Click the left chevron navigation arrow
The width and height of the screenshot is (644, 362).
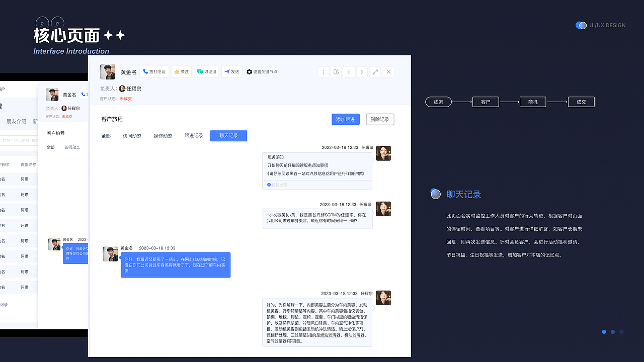click(349, 71)
